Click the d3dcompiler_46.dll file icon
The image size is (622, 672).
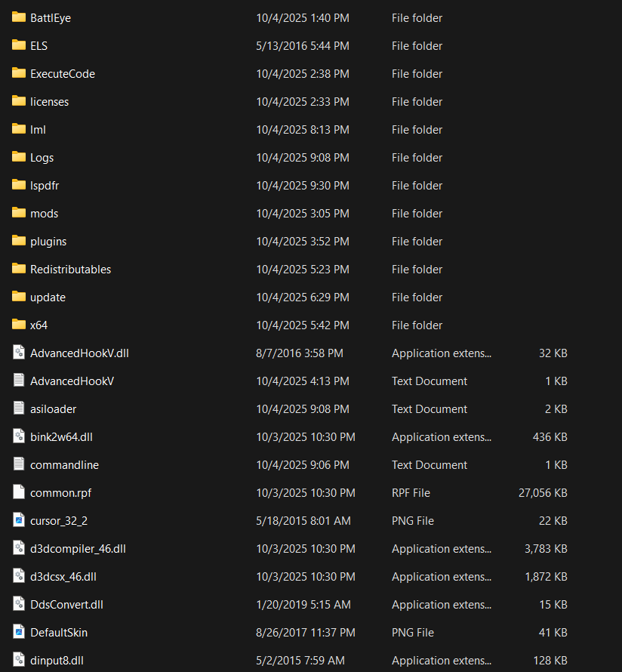(18, 548)
